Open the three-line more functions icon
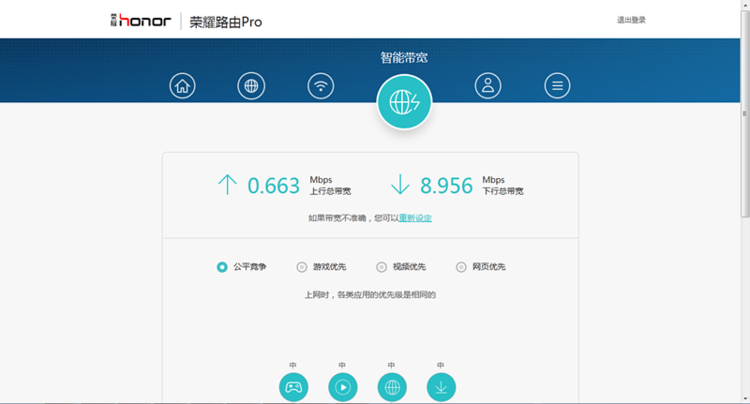750x404 pixels. tap(557, 86)
